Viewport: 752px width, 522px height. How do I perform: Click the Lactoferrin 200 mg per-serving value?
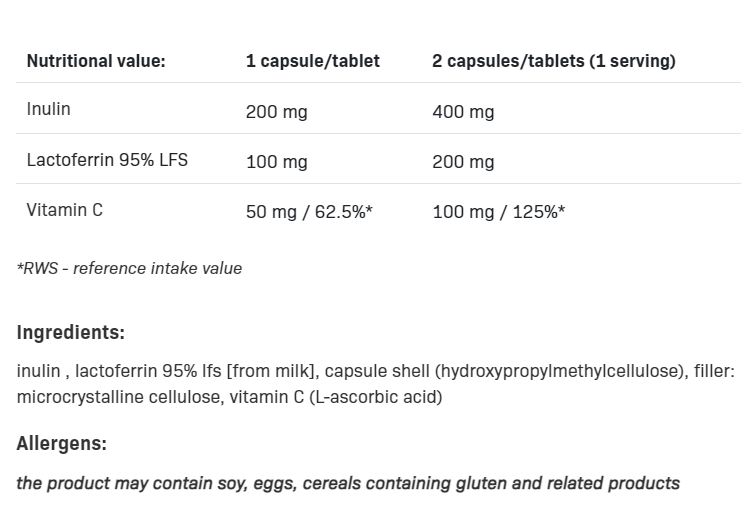pyautogui.click(x=463, y=162)
